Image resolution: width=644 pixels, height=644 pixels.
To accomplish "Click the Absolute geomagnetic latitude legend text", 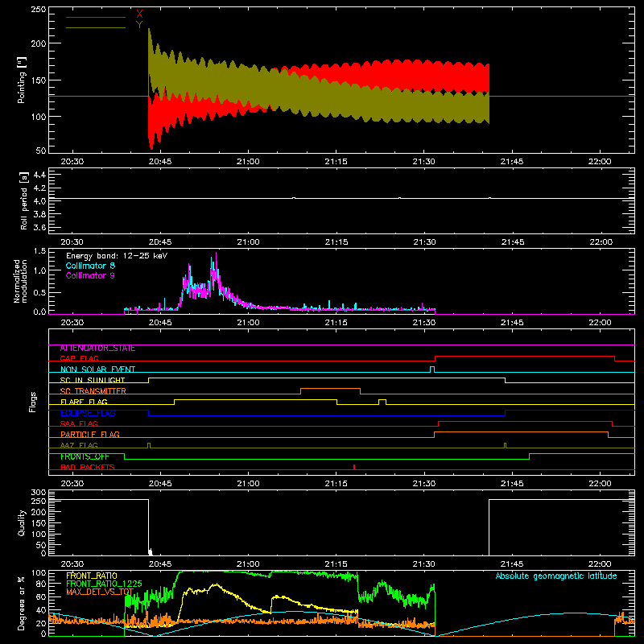I will tap(556, 576).
